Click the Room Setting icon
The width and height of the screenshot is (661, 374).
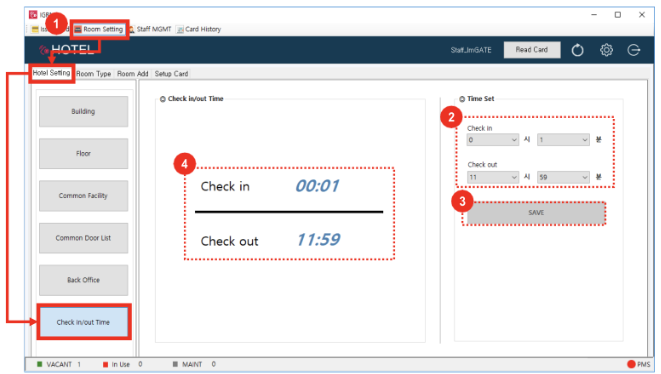tap(78, 29)
